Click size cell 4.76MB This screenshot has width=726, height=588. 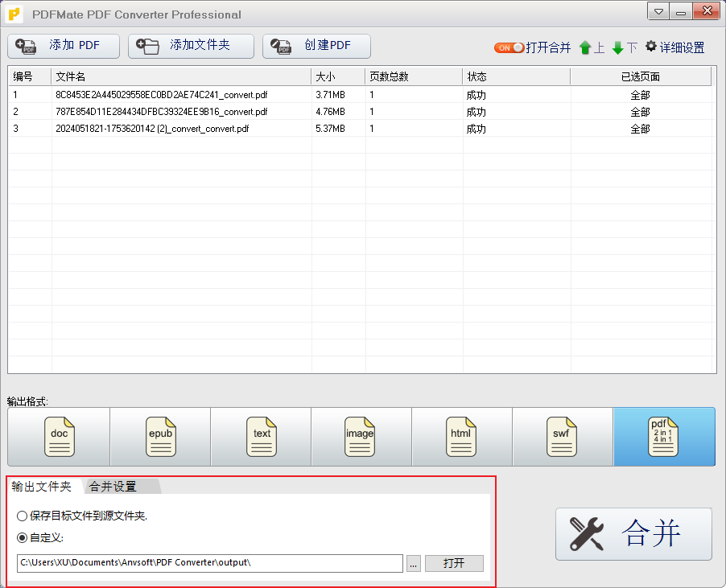click(x=330, y=112)
